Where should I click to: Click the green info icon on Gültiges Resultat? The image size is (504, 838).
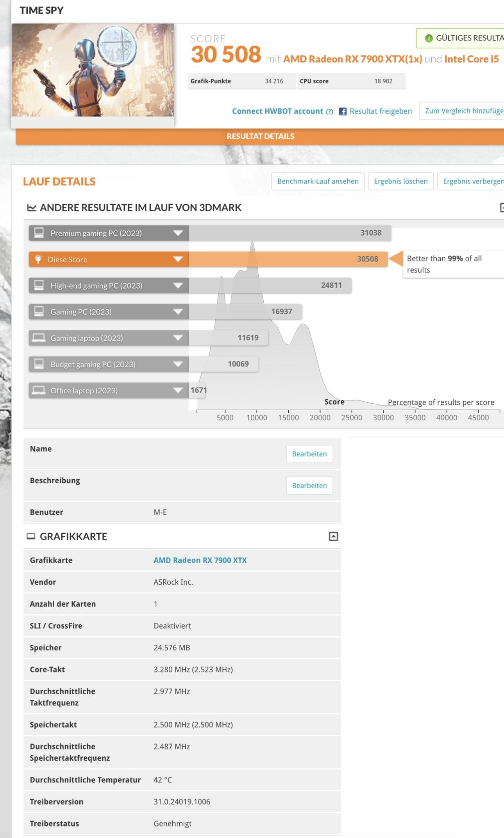click(x=429, y=38)
